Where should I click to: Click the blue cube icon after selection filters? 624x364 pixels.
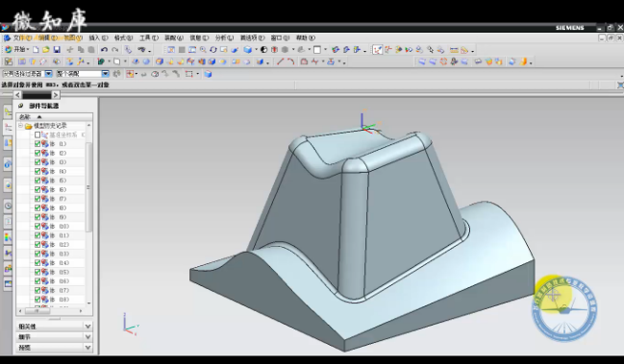208,74
